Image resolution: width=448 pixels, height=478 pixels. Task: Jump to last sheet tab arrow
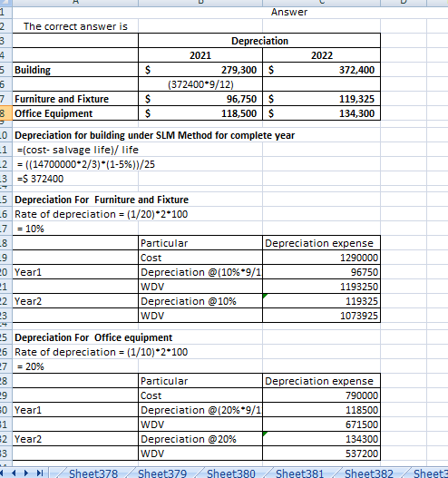click(40, 473)
